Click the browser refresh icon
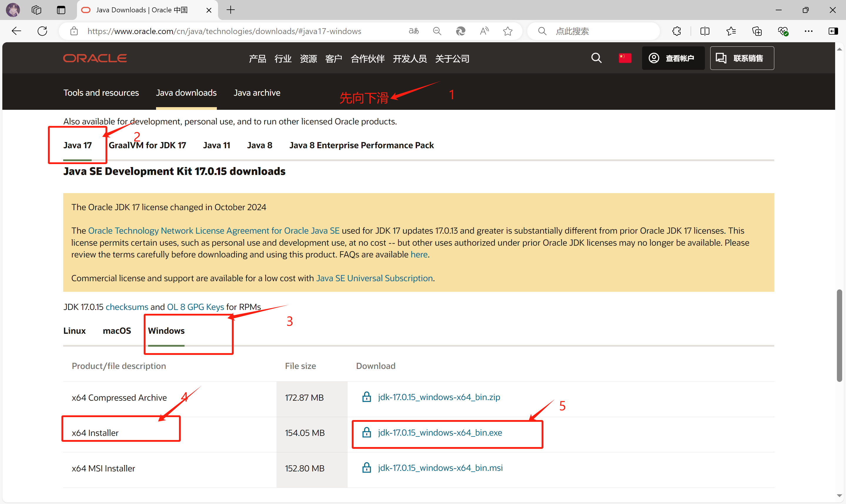 click(43, 31)
